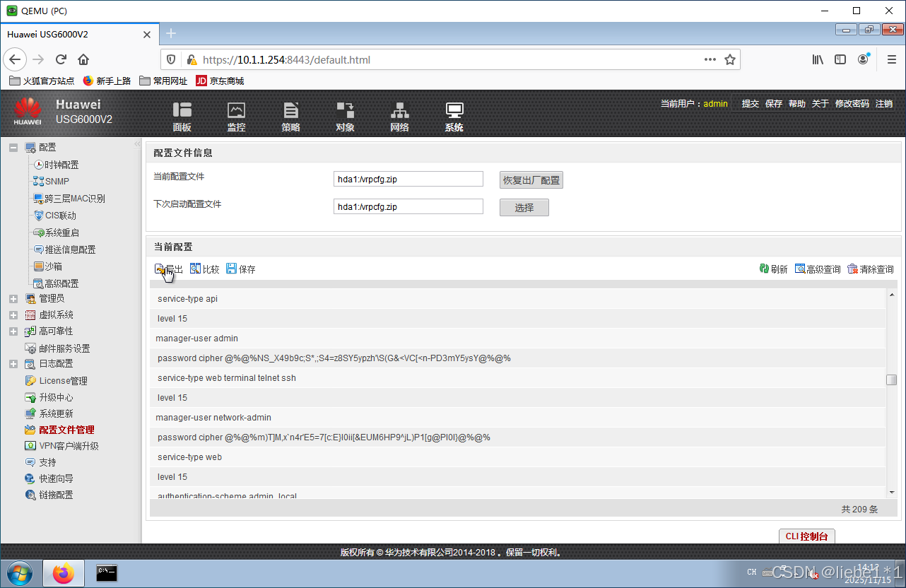Image resolution: width=906 pixels, height=588 pixels.
Task: Expand the 管理员 tree node
Action: pyautogui.click(x=13, y=299)
